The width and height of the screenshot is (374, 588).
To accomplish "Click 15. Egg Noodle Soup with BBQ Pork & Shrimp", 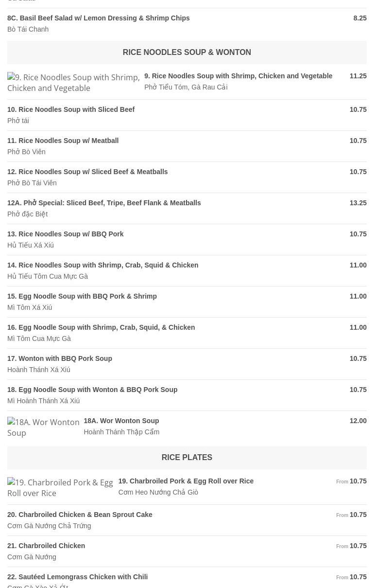I will (82, 297).
